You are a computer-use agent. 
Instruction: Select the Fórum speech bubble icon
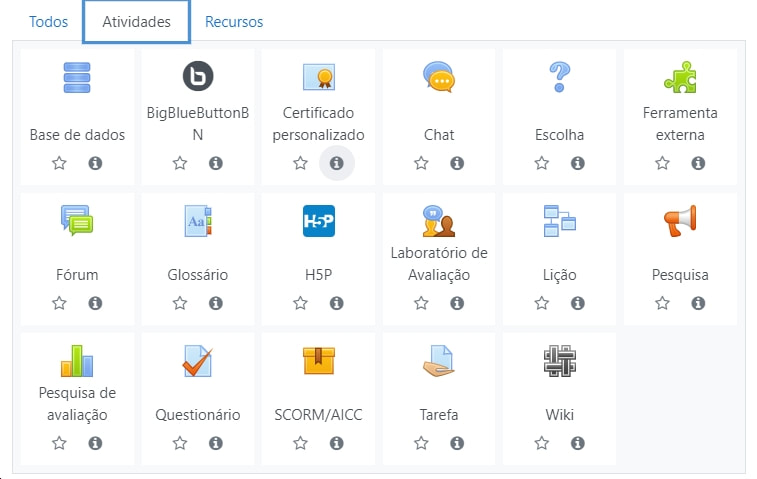77,219
